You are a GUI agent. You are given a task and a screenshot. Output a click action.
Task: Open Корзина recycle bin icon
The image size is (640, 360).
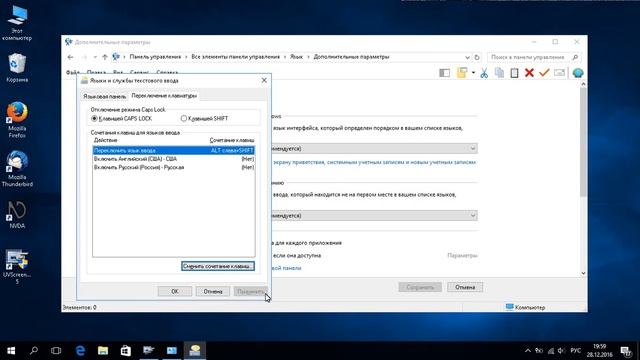(x=17, y=68)
